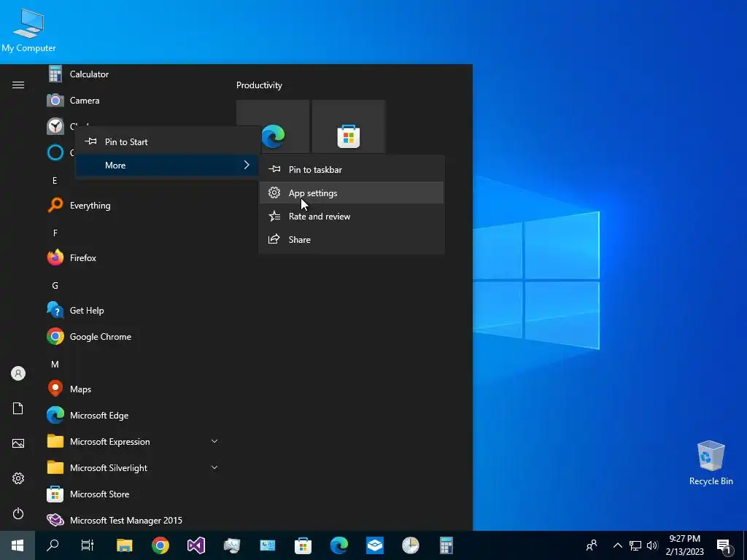747x560 pixels.
Task: Select the My Computer desktop icon
Action: [x=28, y=29]
